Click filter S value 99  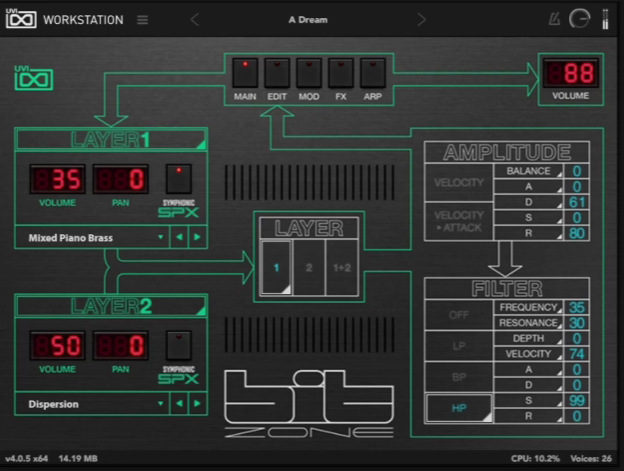click(577, 400)
